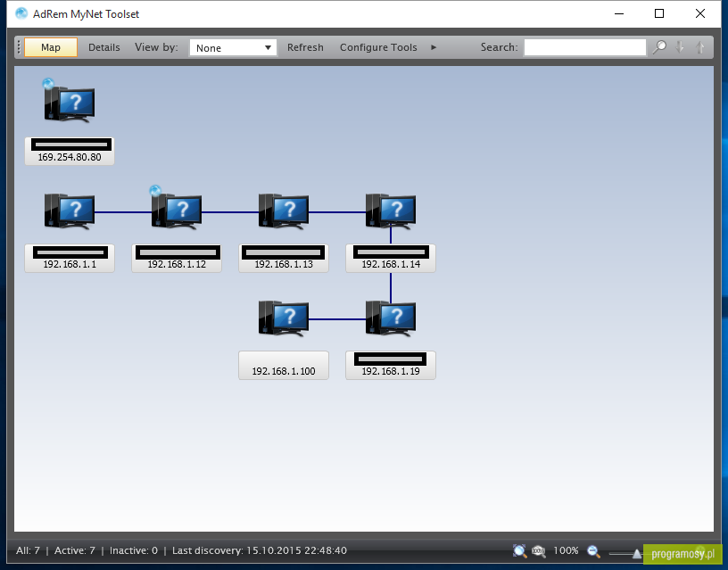
Task: Click the zoom to fit icon
Action: point(519,551)
